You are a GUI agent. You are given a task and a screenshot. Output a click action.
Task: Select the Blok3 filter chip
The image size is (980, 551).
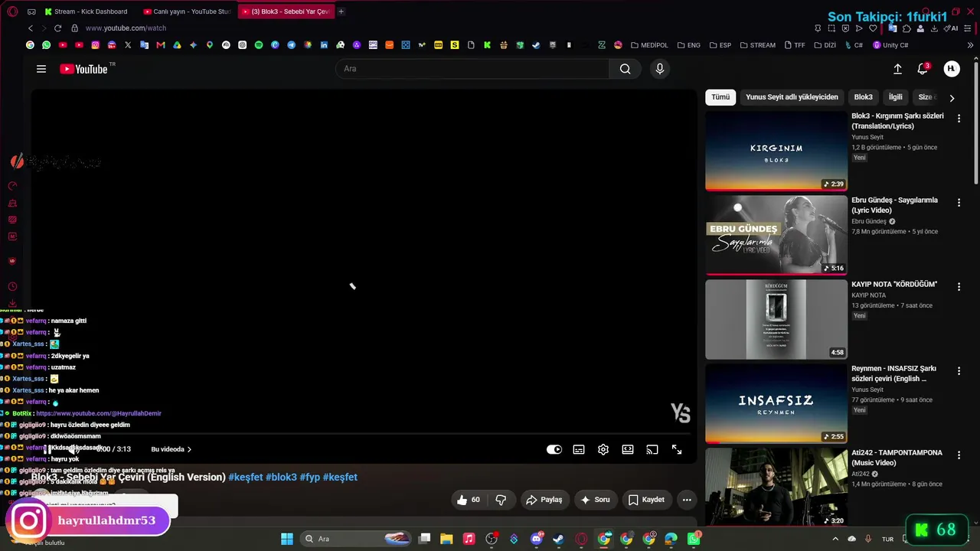[x=863, y=97]
